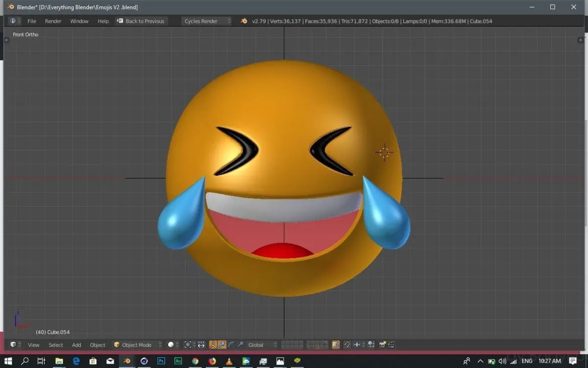588x368 pixels.
Task: Launch Microsoft Edge from the taskbar
Action: click(x=76, y=361)
